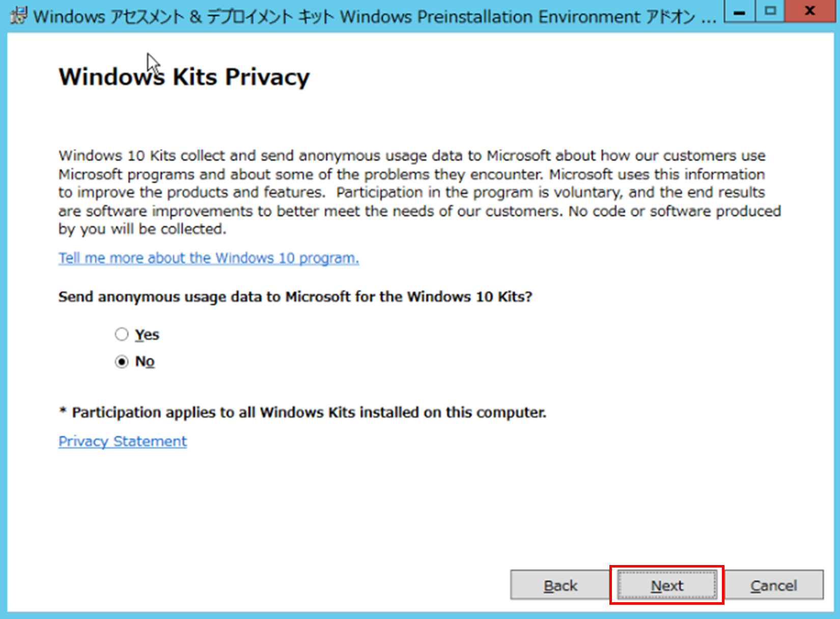The image size is (840, 619).
Task: Click the installer icon in the title bar
Action: point(18,15)
